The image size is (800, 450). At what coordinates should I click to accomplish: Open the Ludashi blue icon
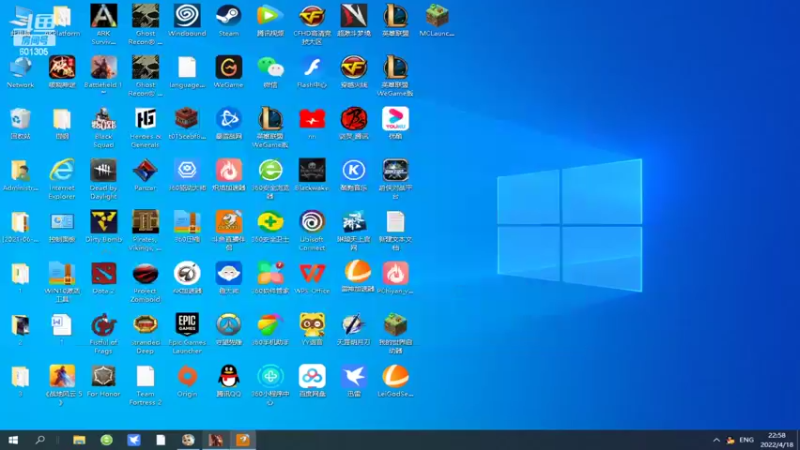pyautogui.click(x=229, y=278)
